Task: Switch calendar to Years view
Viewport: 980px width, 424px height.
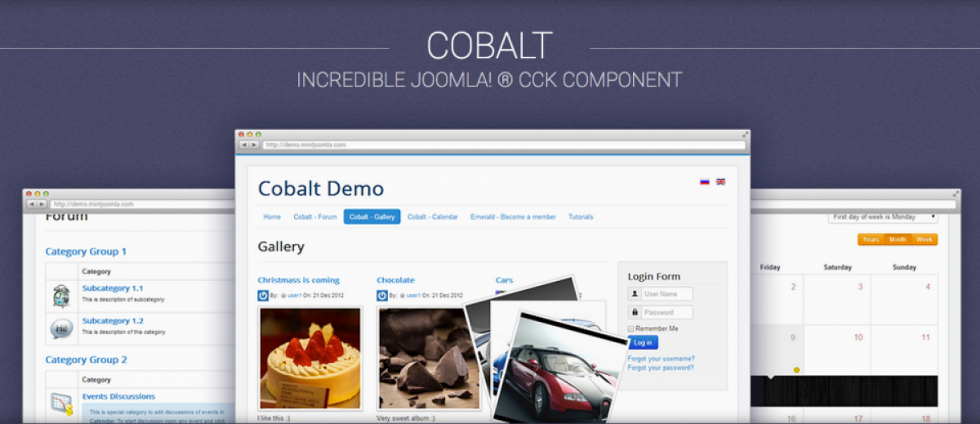Action: pos(871,239)
